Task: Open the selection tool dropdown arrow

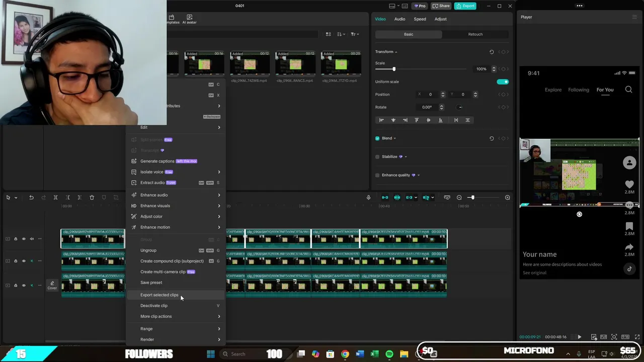Action: (x=16, y=198)
